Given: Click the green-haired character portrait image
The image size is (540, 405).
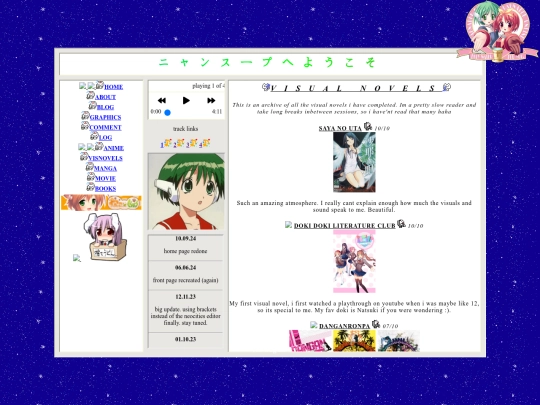Looking at the screenshot, I should click(186, 191).
